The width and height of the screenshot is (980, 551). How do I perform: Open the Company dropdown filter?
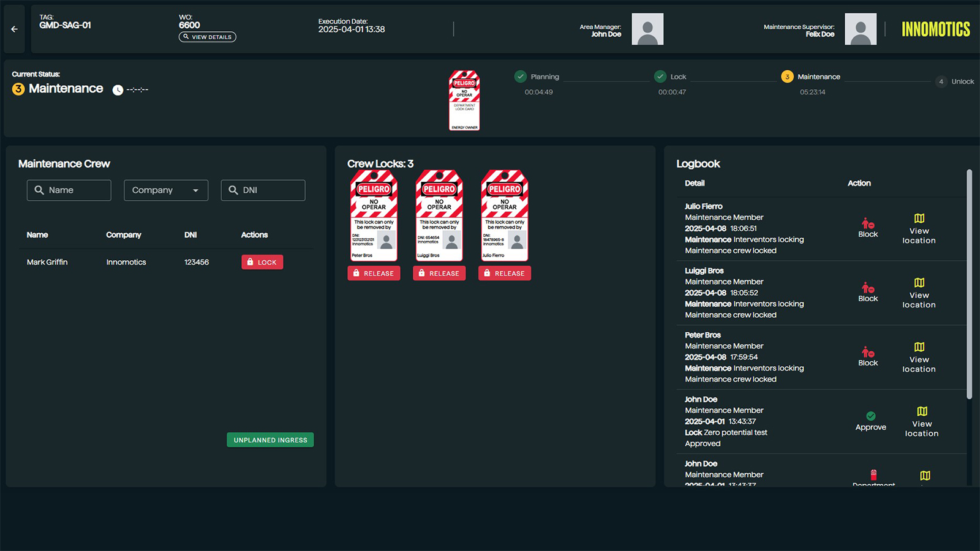click(x=166, y=190)
